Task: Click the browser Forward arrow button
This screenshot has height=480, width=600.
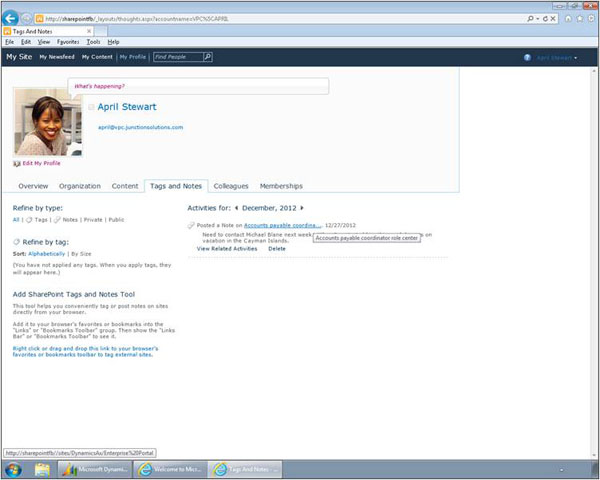Action: (x=26, y=18)
